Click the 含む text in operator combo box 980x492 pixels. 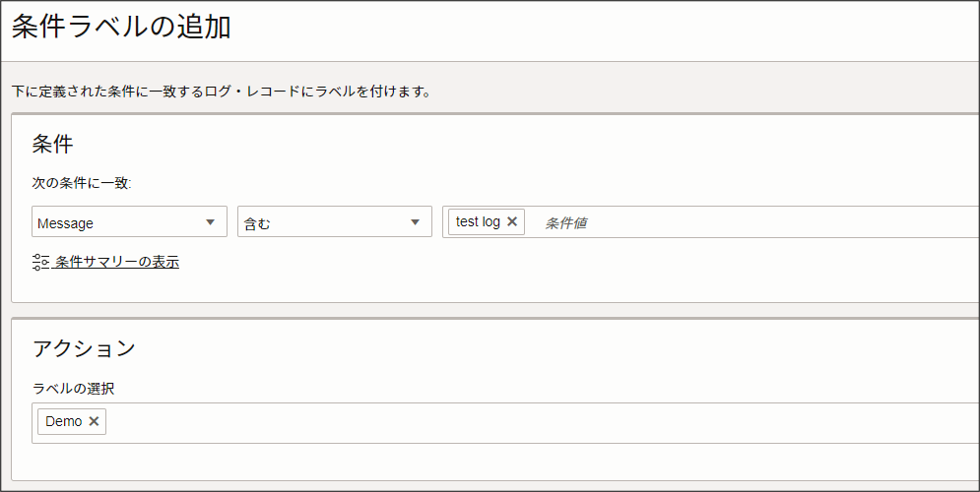pyautogui.click(x=257, y=223)
